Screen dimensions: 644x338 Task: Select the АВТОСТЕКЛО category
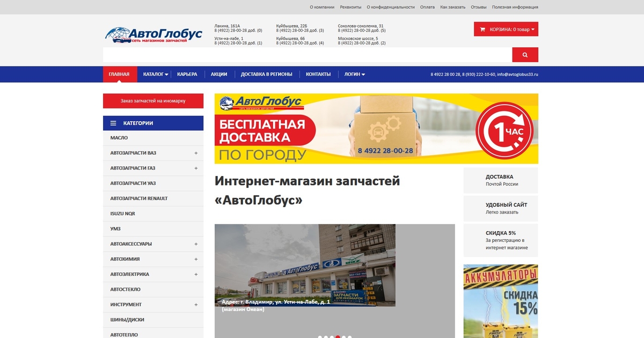pos(126,290)
